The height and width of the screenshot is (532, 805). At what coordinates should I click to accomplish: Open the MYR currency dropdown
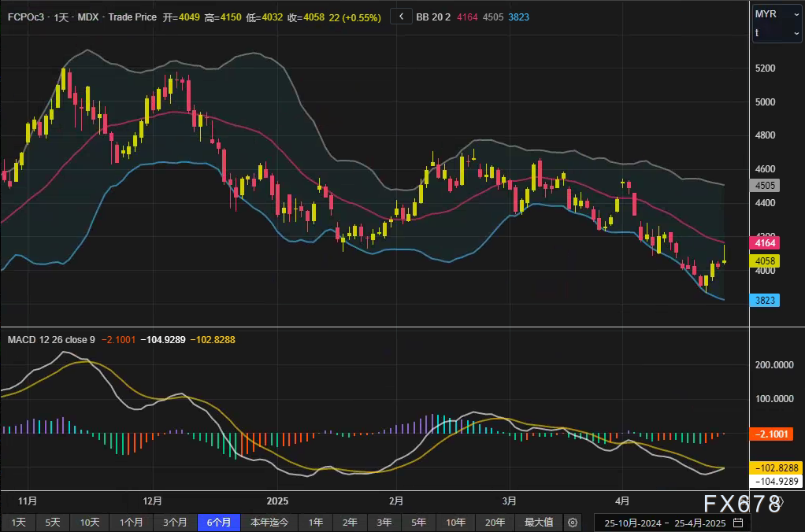[x=775, y=14]
